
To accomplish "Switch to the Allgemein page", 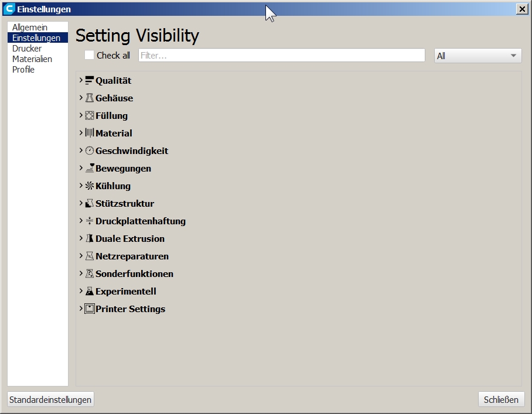I will point(30,28).
